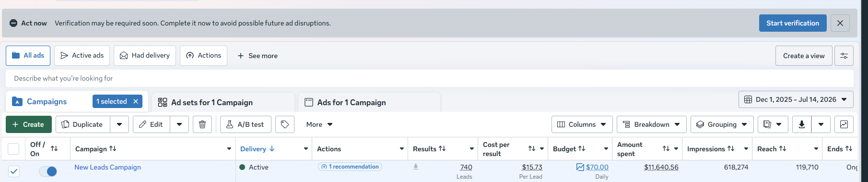Click the tag label icon

tap(285, 124)
